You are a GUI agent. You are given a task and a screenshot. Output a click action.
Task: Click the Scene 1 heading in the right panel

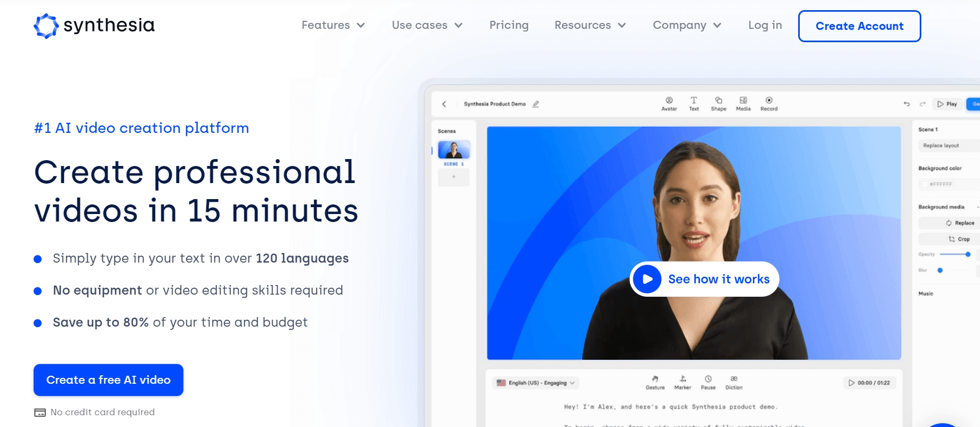928,130
